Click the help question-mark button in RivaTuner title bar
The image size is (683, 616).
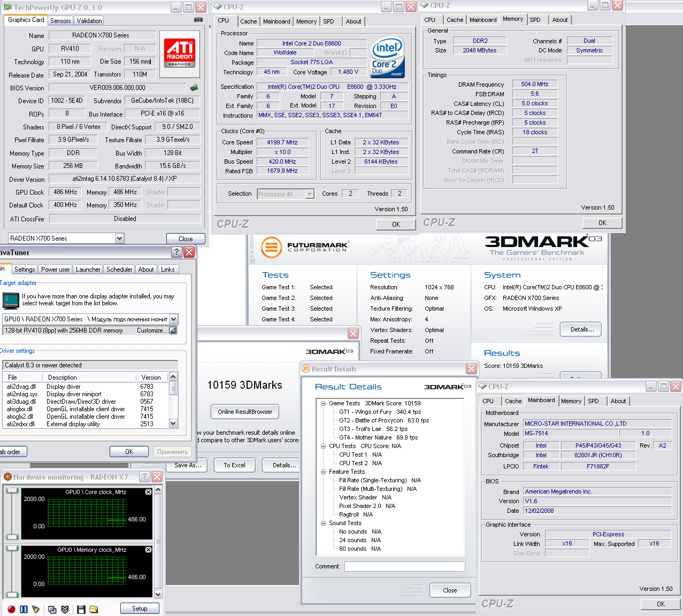pos(177,252)
